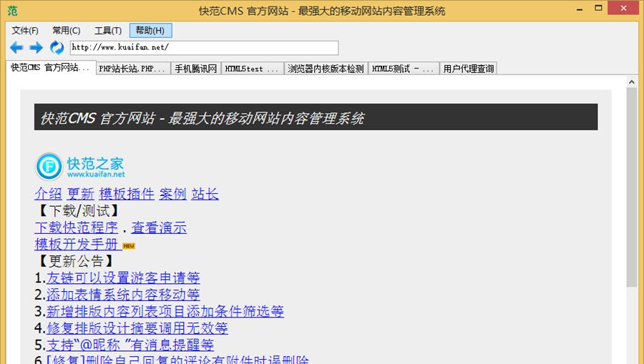The width and height of the screenshot is (644, 364).
Task: Click the 快范之家 logo image
Action: click(x=79, y=167)
